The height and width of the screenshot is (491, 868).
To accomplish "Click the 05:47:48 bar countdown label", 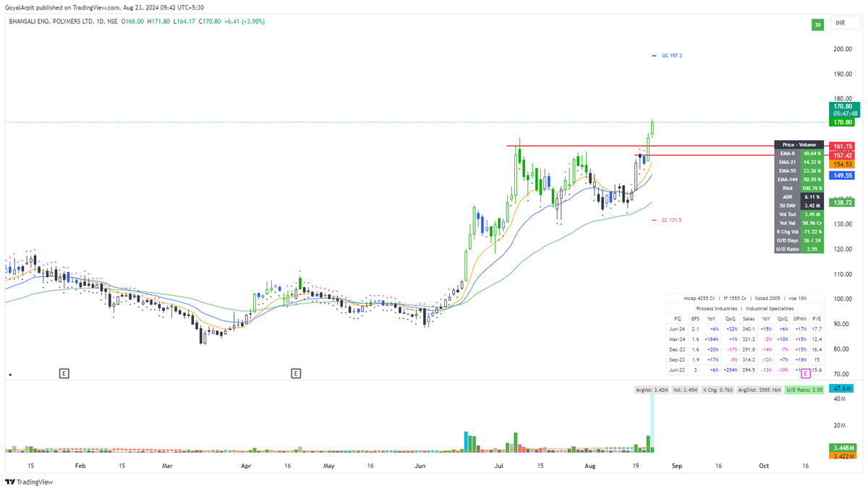I will coord(843,114).
